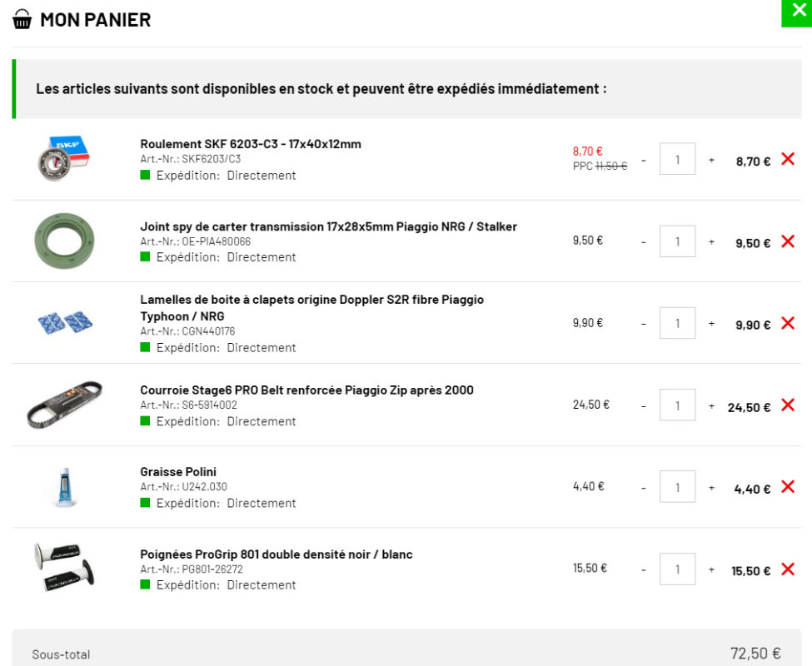Focus quantity field for Lamelles Doppler
812x666 pixels.
click(677, 323)
